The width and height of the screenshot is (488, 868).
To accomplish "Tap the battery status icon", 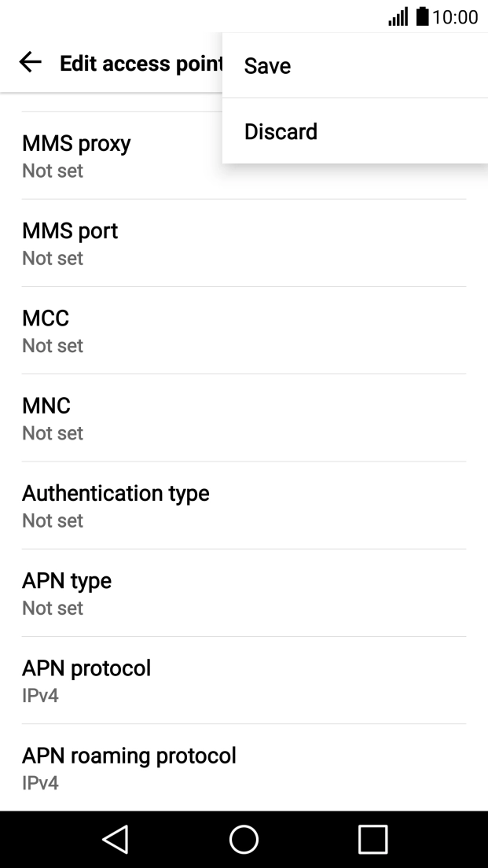I will 423,17.
